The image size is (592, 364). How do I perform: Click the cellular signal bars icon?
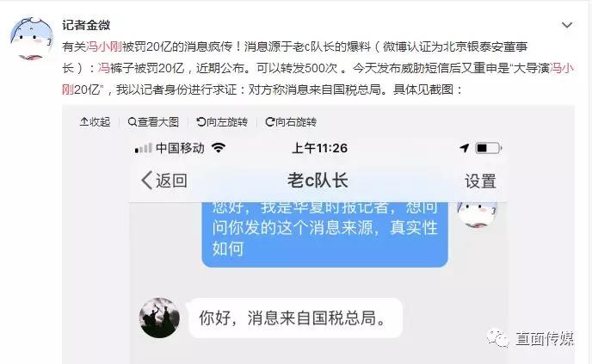click(x=143, y=148)
